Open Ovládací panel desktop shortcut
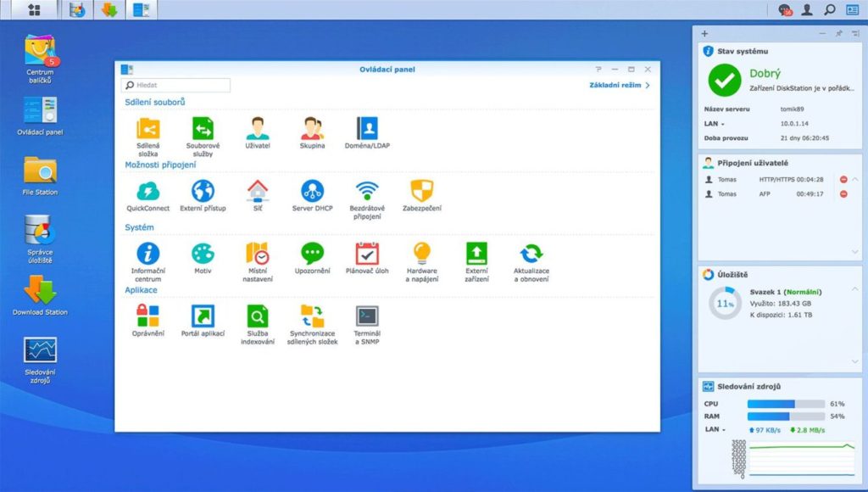This screenshot has height=492, width=868. [40, 116]
